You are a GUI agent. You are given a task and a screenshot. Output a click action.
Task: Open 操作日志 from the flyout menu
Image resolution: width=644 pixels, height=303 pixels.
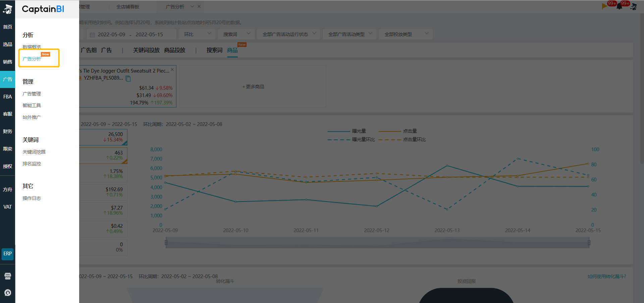(x=32, y=198)
